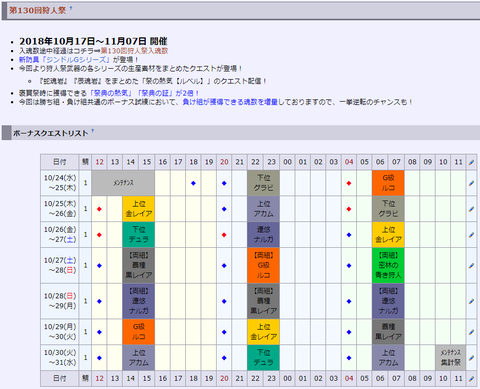Click the edit pencil on the 10/30(火) row
This screenshot has width=480, height=389.
[x=471, y=358]
